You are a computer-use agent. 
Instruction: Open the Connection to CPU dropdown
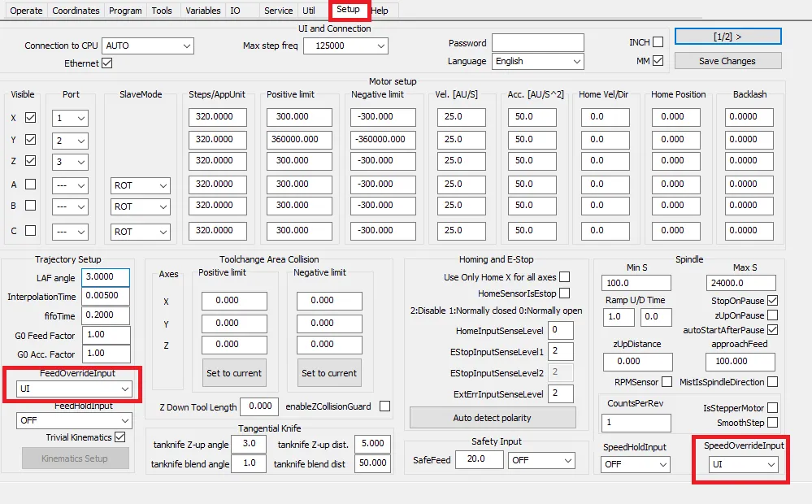[148, 46]
